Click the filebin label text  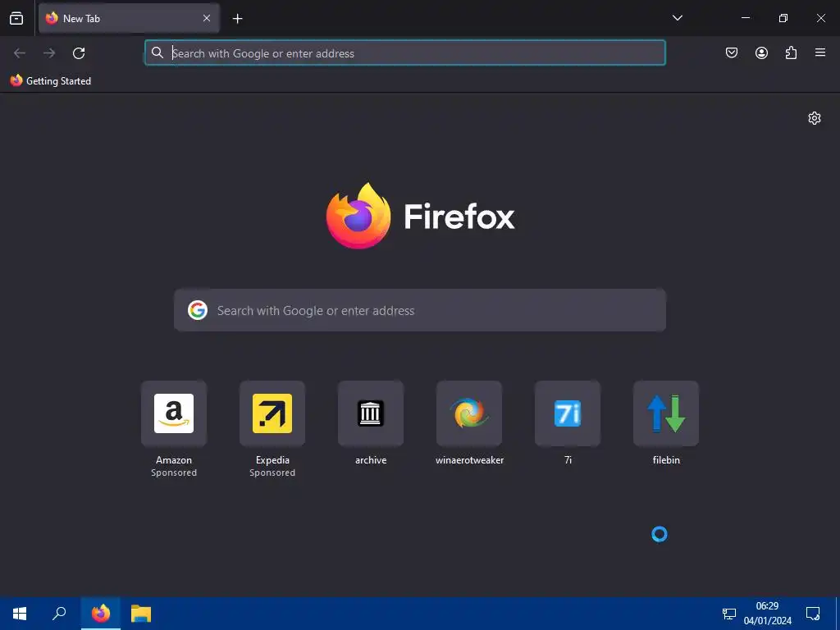(666, 460)
